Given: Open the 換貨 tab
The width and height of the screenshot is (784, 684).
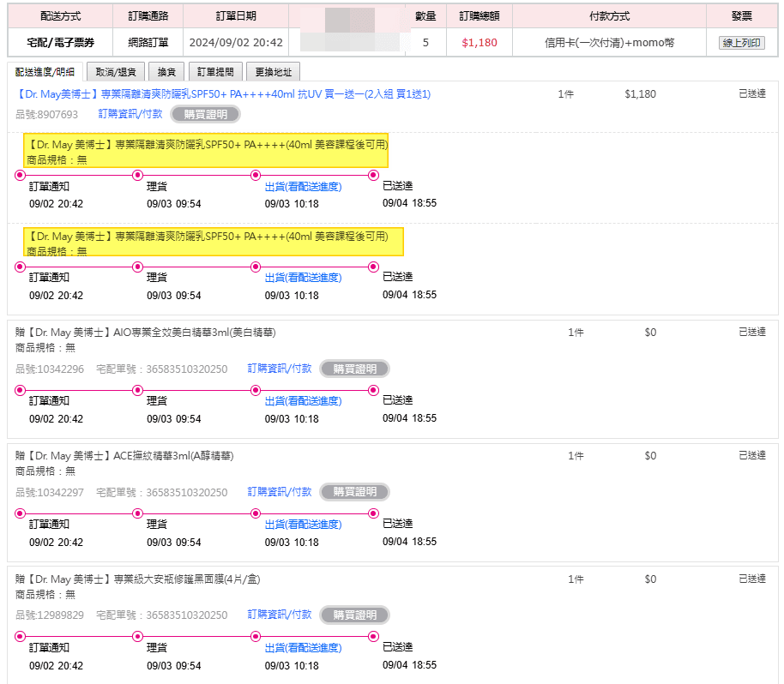Looking at the screenshot, I should click(x=166, y=73).
